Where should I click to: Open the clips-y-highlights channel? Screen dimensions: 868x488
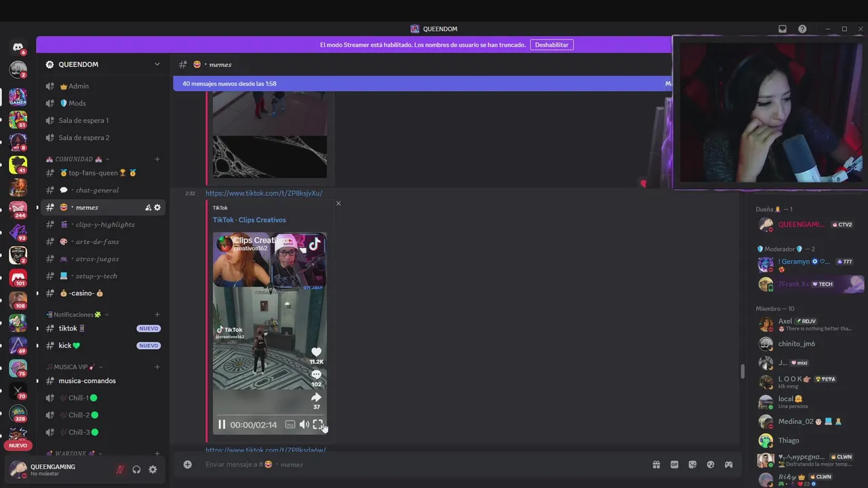coord(103,224)
